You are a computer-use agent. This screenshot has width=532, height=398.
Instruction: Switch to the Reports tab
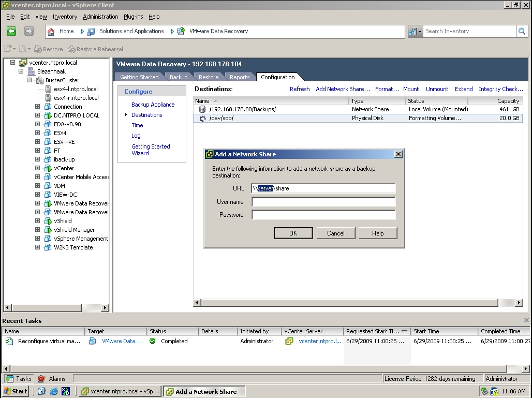coord(240,77)
